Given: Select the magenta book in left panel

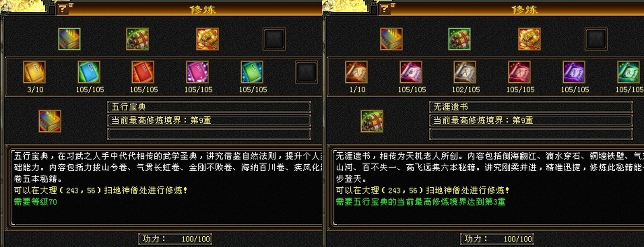Looking at the screenshot, I should [197, 72].
